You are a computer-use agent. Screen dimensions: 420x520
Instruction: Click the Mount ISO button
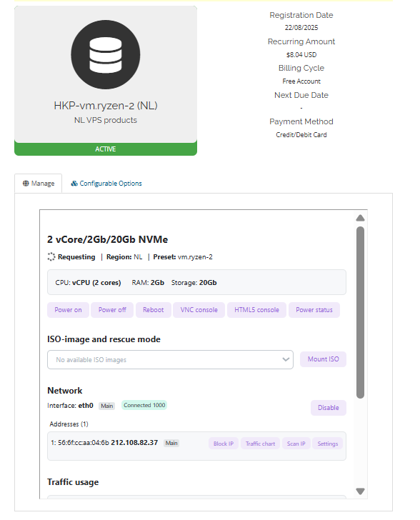click(323, 359)
